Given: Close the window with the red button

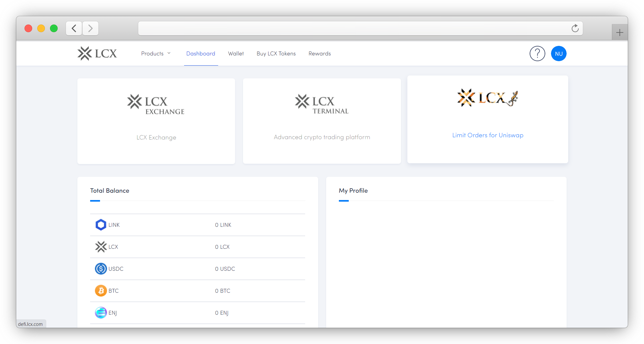Looking at the screenshot, I should 28,28.
